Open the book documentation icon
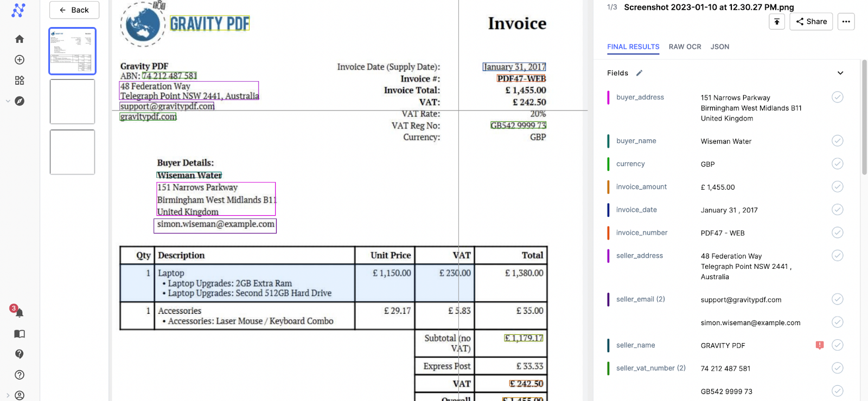 coord(20,334)
